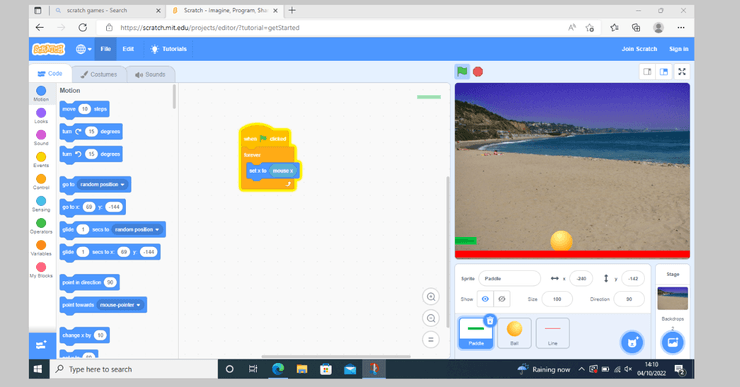Click the Choose a Sprite button

click(x=632, y=342)
